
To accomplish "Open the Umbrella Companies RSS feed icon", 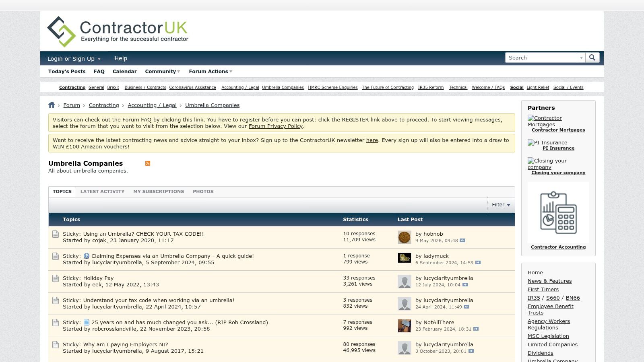I will pos(148,163).
